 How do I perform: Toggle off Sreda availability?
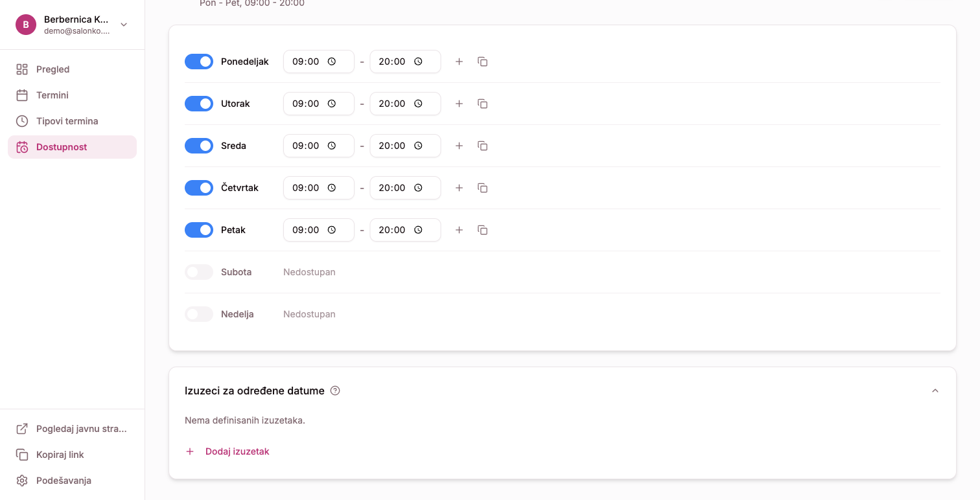pyautogui.click(x=199, y=146)
